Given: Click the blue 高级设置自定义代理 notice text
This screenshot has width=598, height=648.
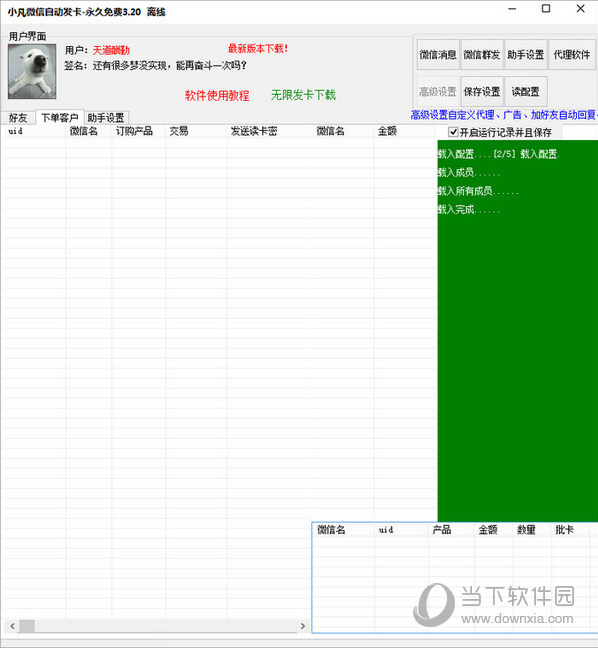Looking at the screenshot, I should 504,115.
